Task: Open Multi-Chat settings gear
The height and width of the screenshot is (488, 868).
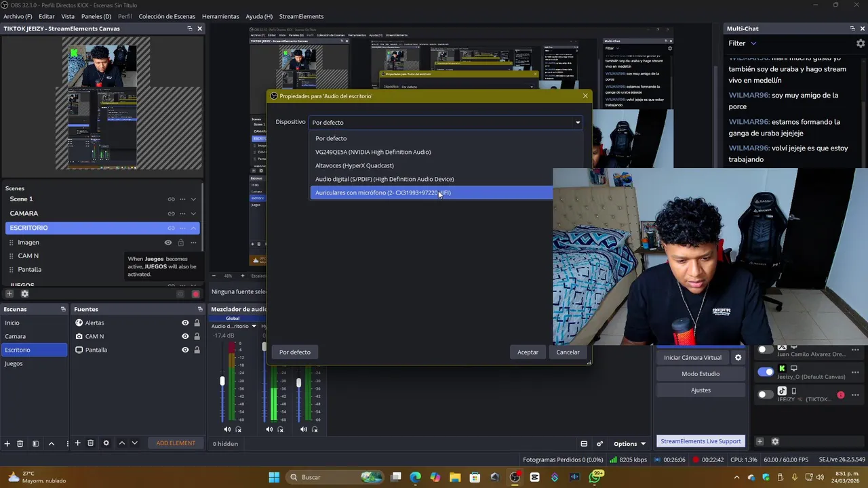Action: pyautogui.click(x=861, y=43)
